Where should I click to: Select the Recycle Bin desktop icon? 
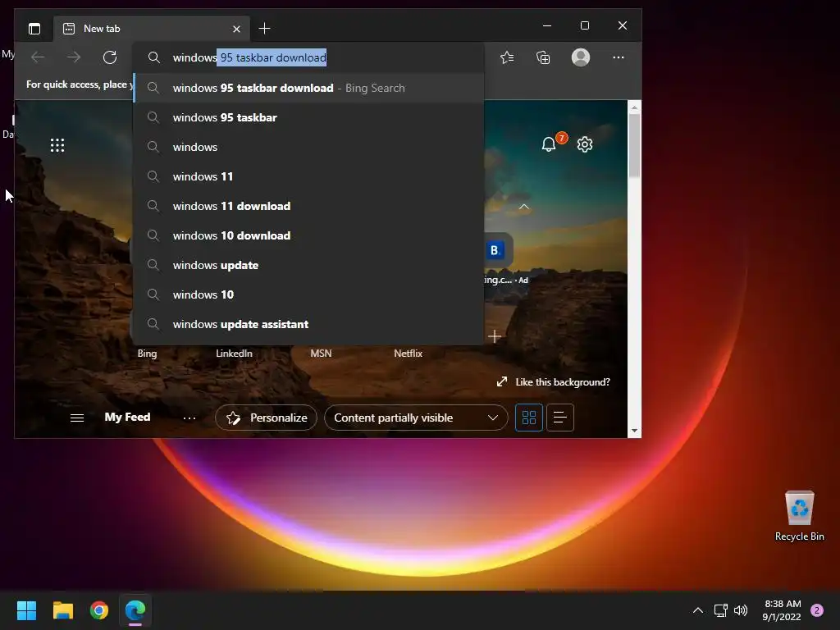[799, 516]
